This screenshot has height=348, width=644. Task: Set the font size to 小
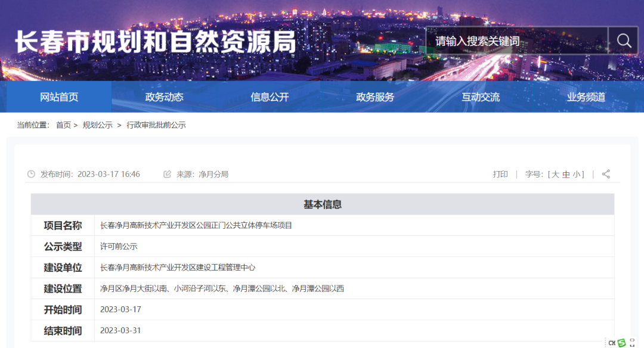tap(577, 175)
